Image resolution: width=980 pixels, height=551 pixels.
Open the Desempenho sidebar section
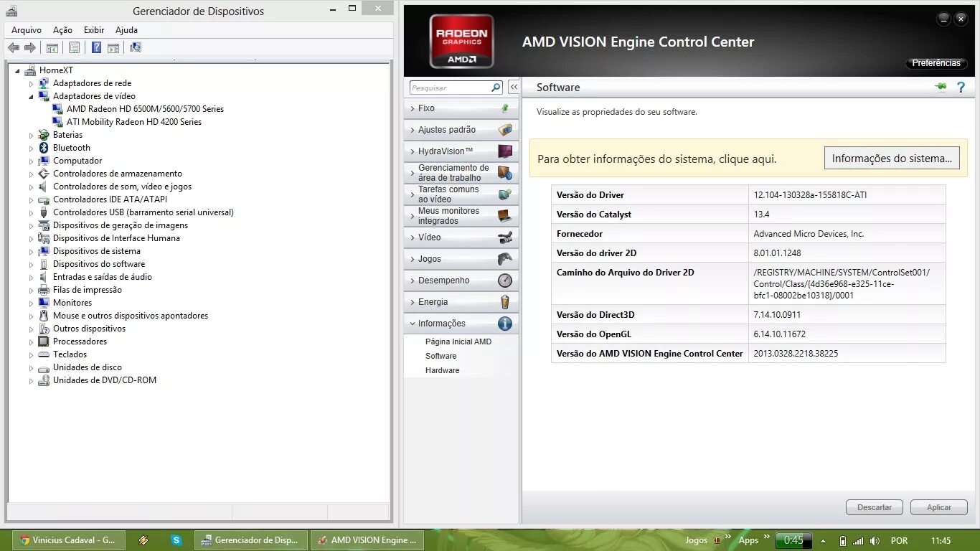461,281
